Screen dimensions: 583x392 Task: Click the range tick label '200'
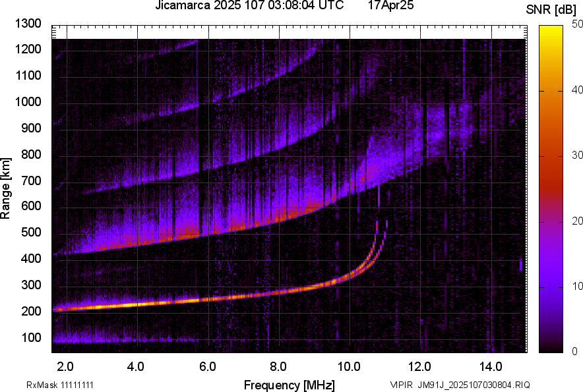click(31, 311)
